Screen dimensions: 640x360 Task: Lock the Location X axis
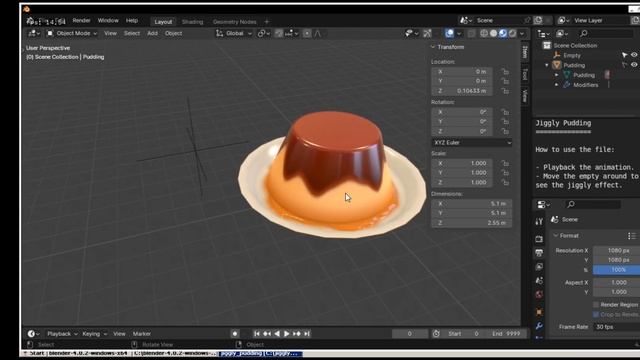tap(505, 71)
